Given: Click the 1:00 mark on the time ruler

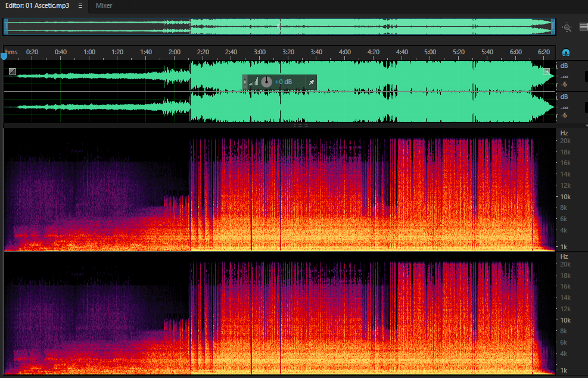Looking at the screenshot, I should 89,52.
